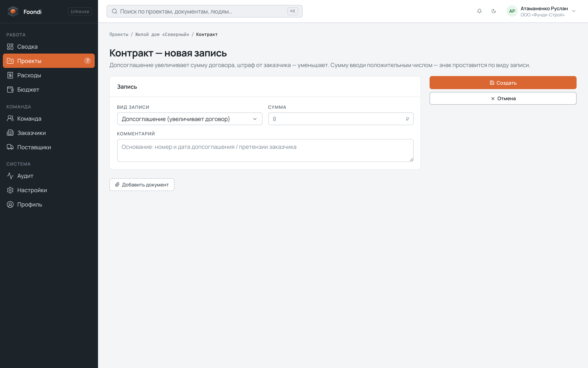588x368 pixels.
Task: Navigate to Команда
Action: tap(49, 119)
